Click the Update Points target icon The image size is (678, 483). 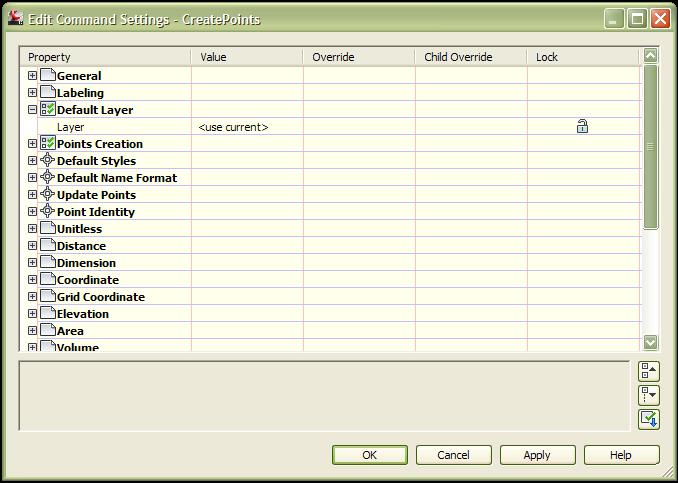click(x=48, y=194)
